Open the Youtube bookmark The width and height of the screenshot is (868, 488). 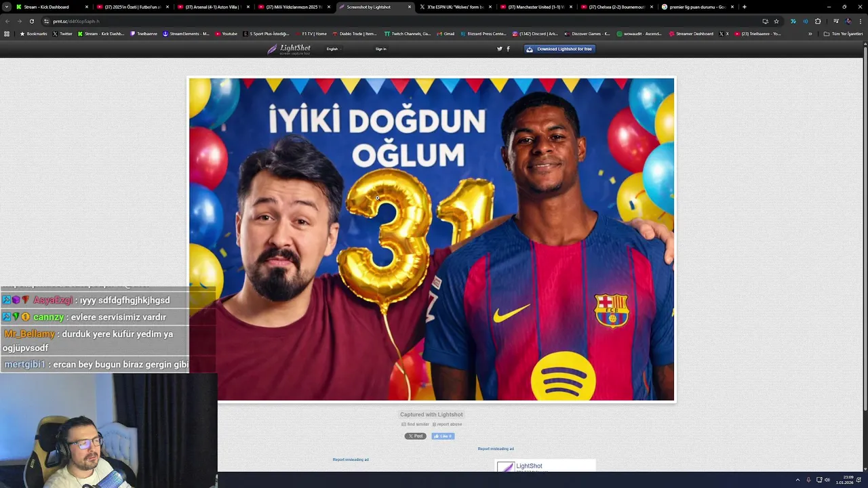tap(226, 33)
